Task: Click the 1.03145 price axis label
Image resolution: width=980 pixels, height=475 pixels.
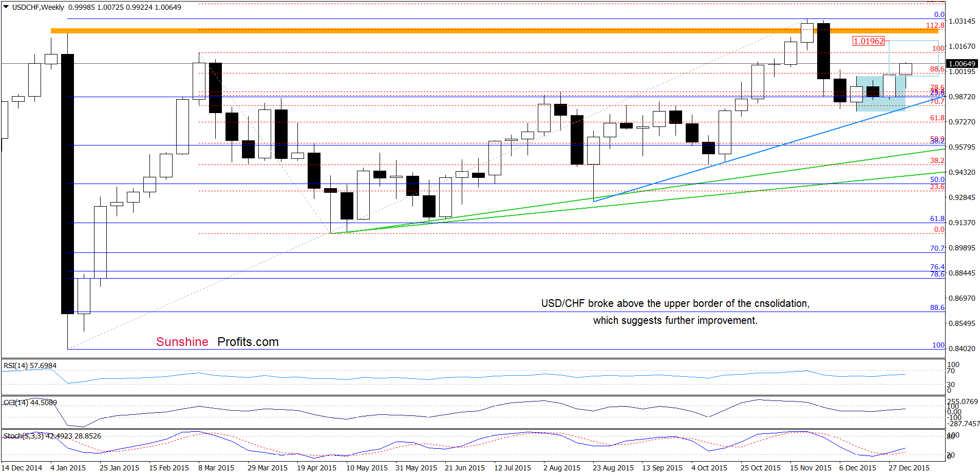Action: tap(962, 21)
